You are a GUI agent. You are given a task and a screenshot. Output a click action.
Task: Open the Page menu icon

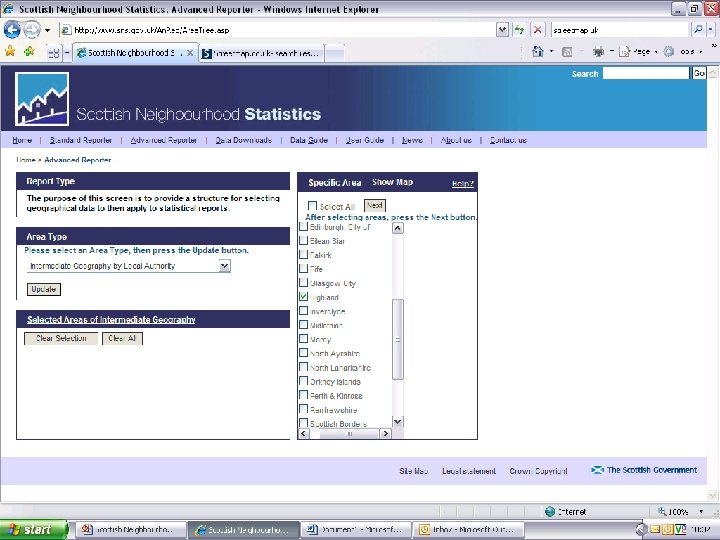coord(624,52)
